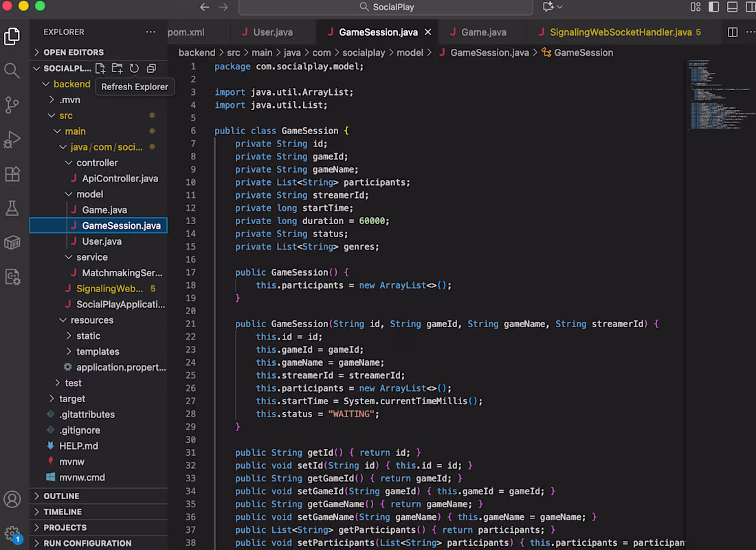
Task: Expand the Projects section
Action: click(x=98, y=528)
